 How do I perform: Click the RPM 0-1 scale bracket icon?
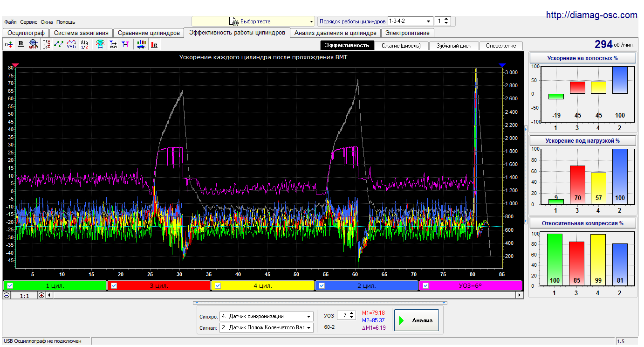(x=46, y=44)
